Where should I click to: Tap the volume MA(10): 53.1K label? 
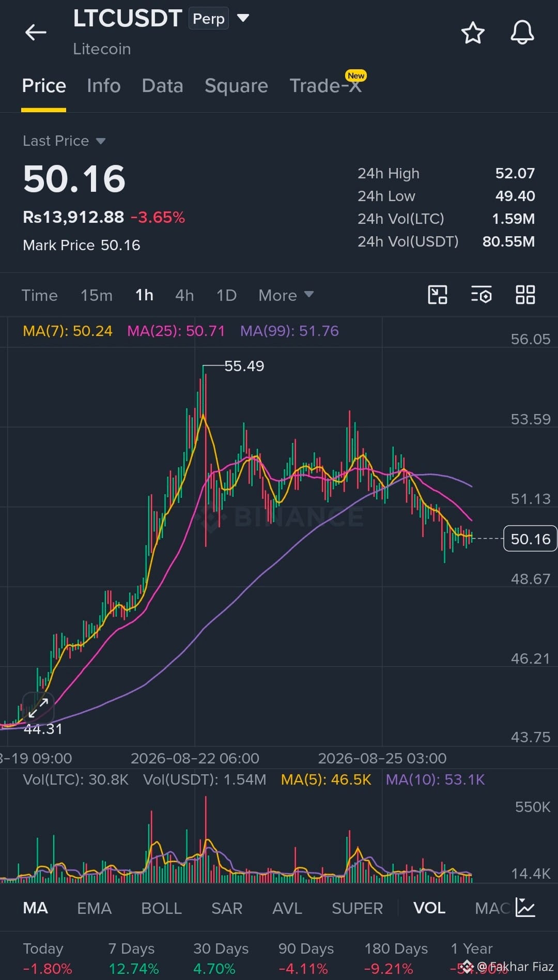(x=435, y=779)
